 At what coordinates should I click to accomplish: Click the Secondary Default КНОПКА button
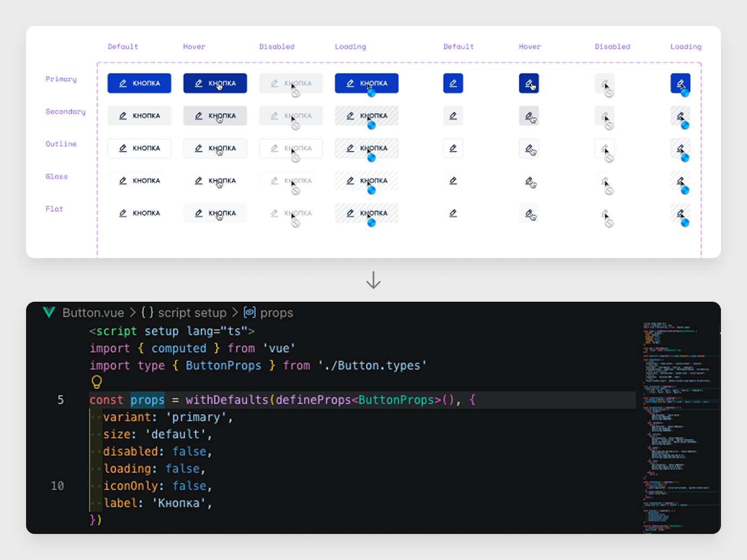point(140,116)
